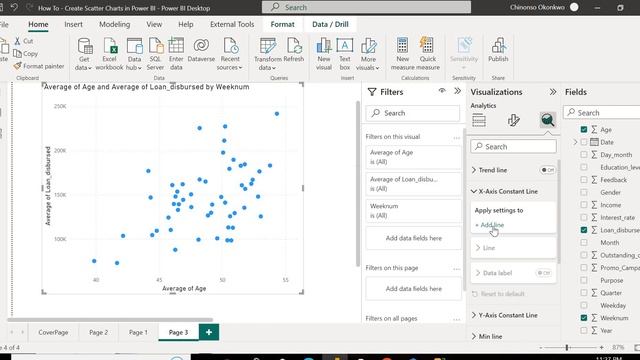Open Dataverse connector
This screenshot has width=640, height=360.
pos(201,50)
